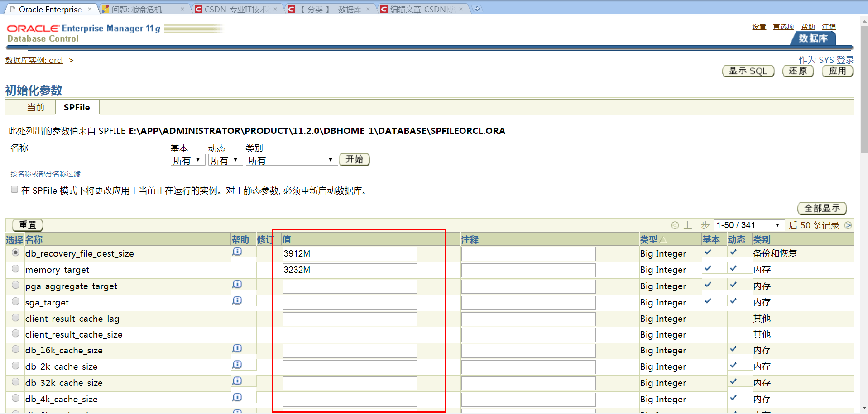
Task: Click the 应用 button
Action: click(837, 71)
